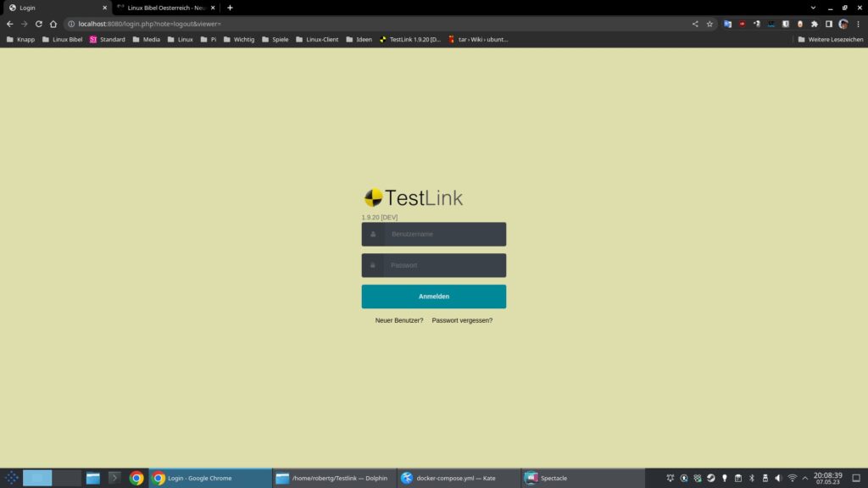Screen dimensions: 868x488
Task: Open the lightbulb tray icon
Action: click(x=725, y=478)
